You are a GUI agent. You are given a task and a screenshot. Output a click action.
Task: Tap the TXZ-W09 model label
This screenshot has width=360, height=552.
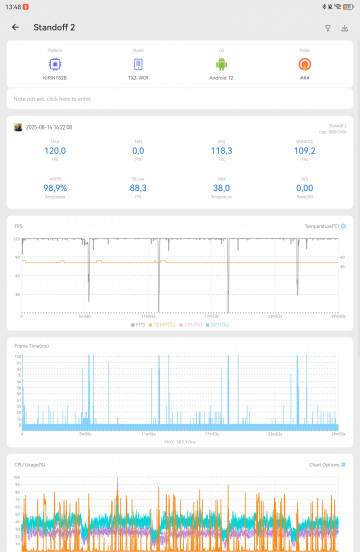[x=138, y=78]
